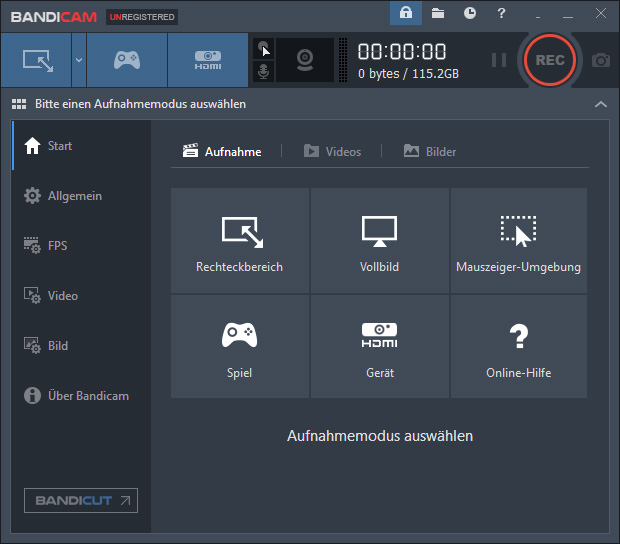This screenshot has height=544, width=620.
Task: Click the BANDICAM logo
Action: [x=54, y=17]
